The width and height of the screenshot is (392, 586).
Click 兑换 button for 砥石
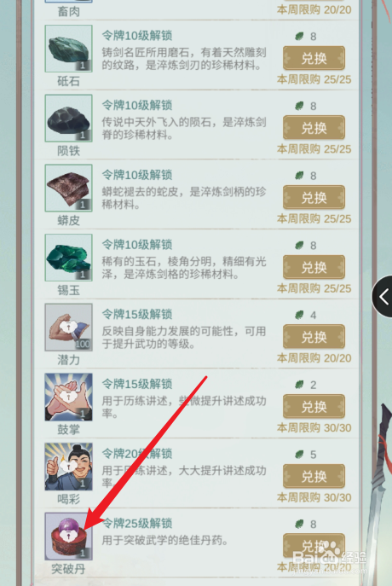tap(314, 58)
